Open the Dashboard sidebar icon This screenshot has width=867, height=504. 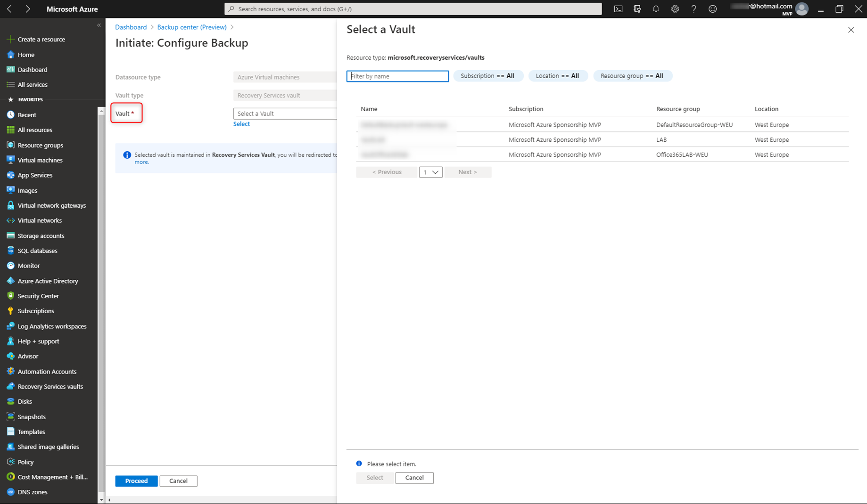(10, 70)
